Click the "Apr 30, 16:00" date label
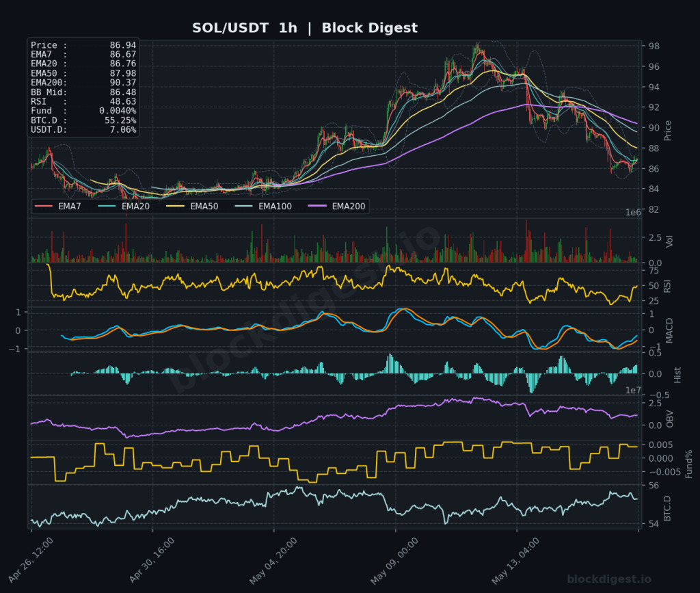The height and width of the screenshot is (593, 700). [152, 560]
